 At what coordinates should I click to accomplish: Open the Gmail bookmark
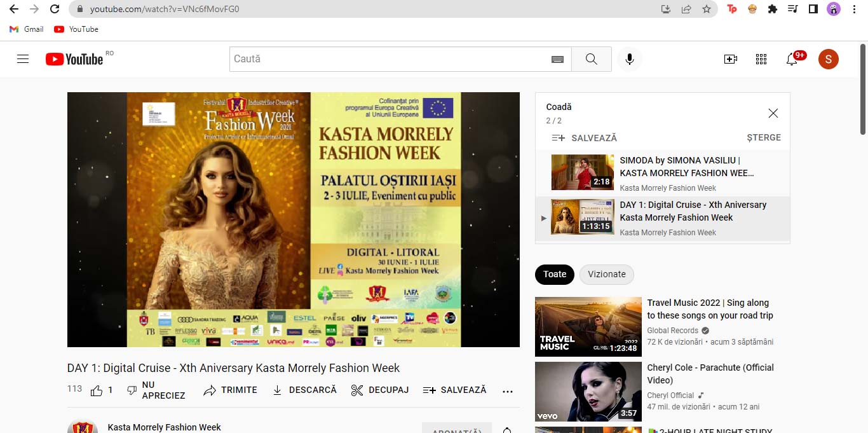click(27, 29)
